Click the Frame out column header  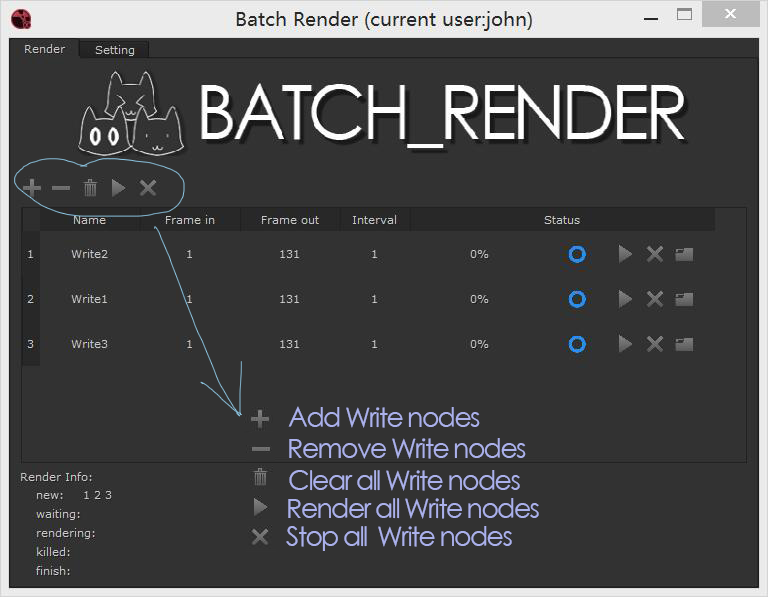pyautogui.click(x=290, y=220)
